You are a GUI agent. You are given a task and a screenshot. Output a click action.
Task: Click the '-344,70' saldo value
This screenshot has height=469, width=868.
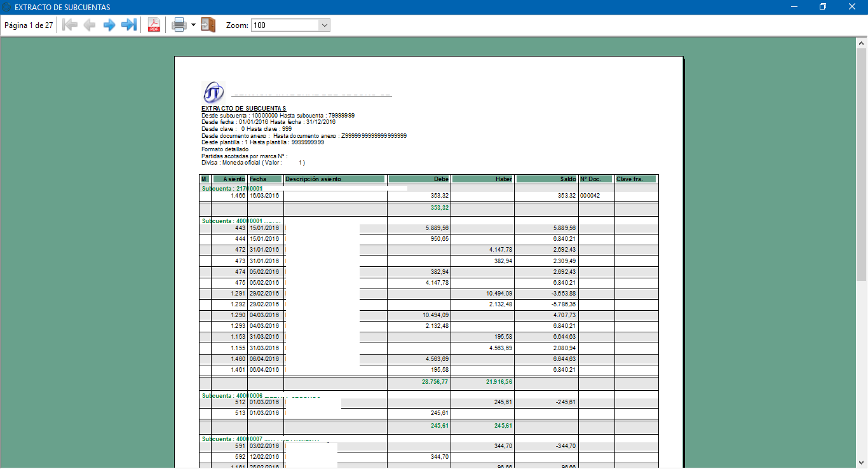tap(566, 446)
